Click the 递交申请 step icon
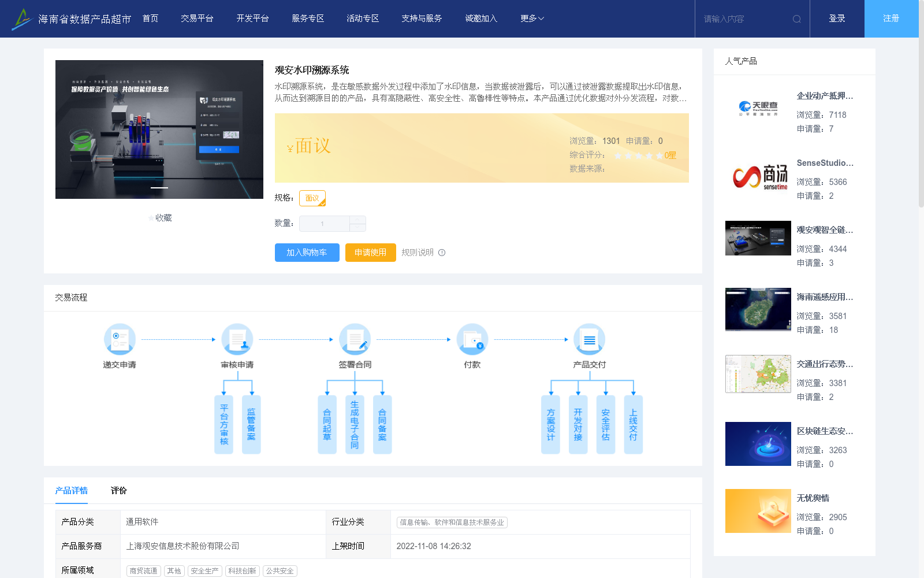924x578 pixels. point(120,339)
